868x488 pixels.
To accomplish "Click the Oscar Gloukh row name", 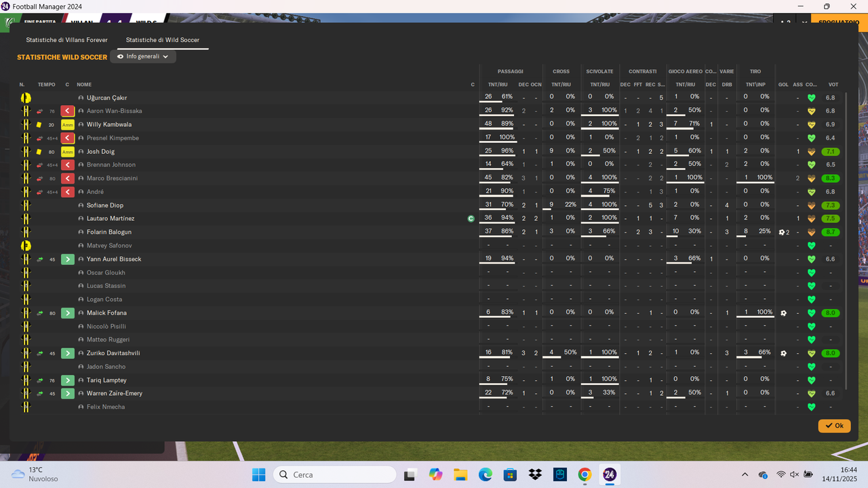I will tap(106, 272).
